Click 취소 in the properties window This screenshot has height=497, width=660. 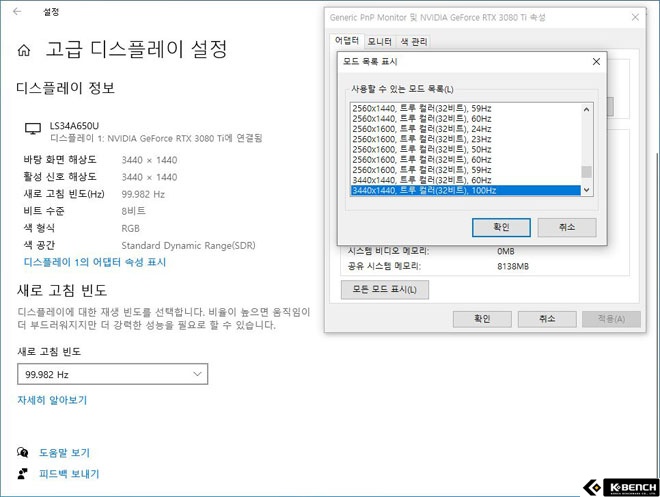[x=547, y=319]
